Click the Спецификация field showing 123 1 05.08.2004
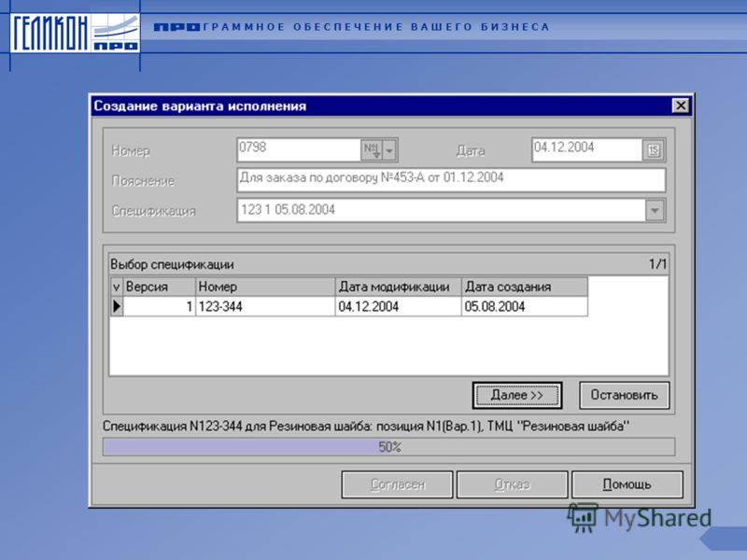Image resolution: width=747 pixels, height=560 pixels. pos(441,210)
